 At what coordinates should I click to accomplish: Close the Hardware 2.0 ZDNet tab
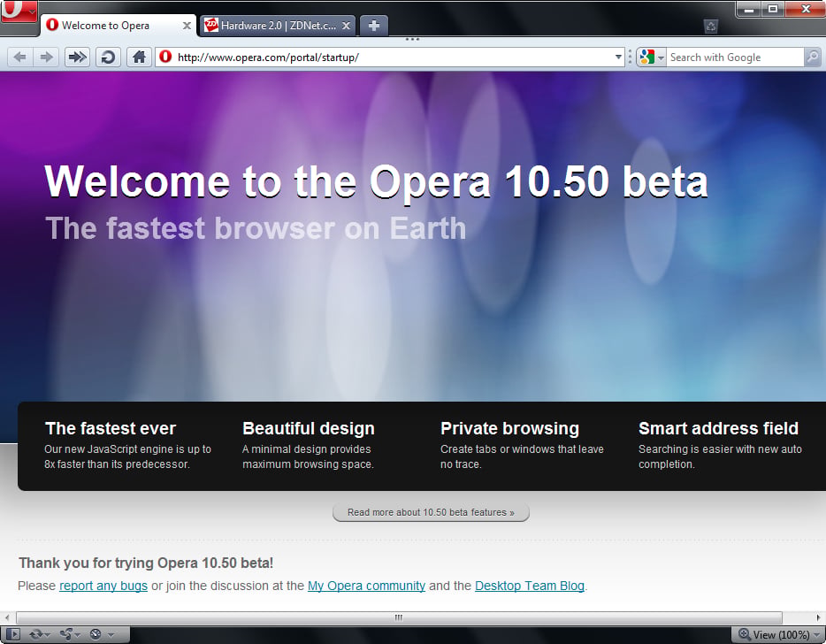(x=346, y=26)
